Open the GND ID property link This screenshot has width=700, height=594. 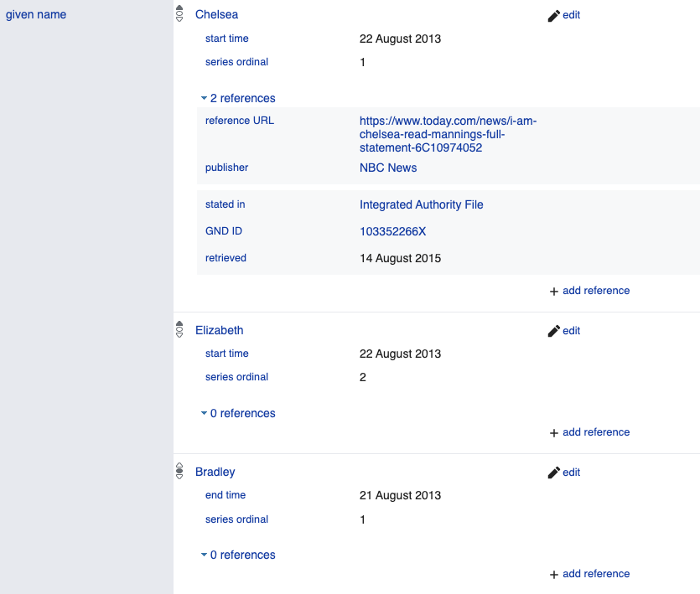click(x=224, y=231)
